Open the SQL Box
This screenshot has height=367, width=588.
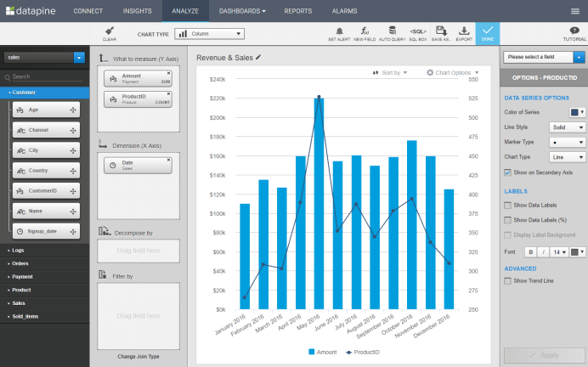coord(418,32)
